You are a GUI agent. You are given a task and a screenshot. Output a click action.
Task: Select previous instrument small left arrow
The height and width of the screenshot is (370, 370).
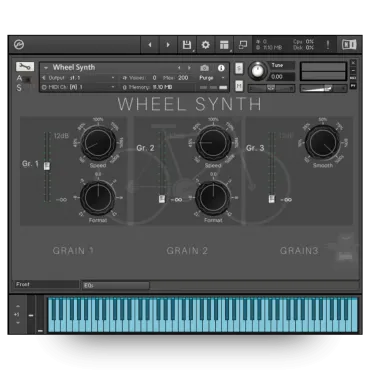coord(179,68)
